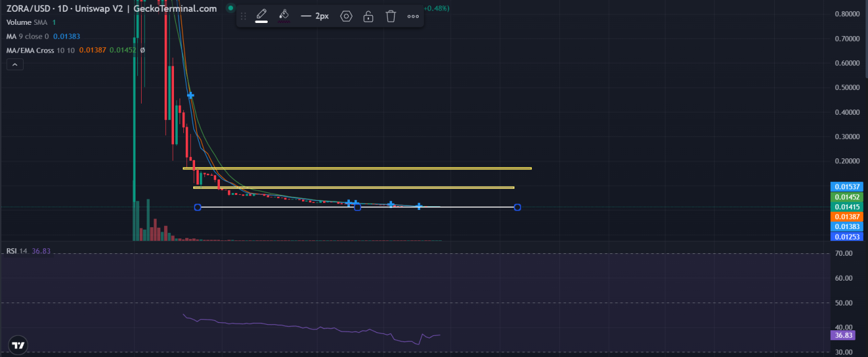
Task: Select the Volume SMA indicator legend
Action: point(31,22)
